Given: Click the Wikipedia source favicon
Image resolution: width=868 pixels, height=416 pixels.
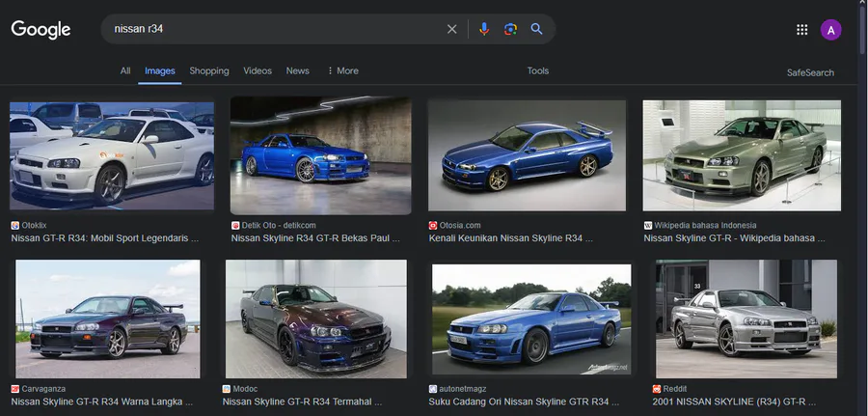Looking at the screenshot, I should [x=648, y=226].
